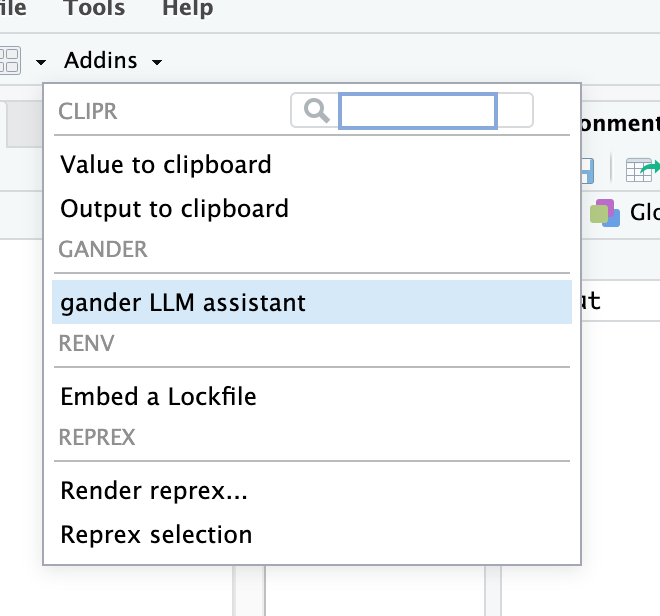The image size is (660, 616).
Task: Run Reprex selection addin
Action: 156,534
